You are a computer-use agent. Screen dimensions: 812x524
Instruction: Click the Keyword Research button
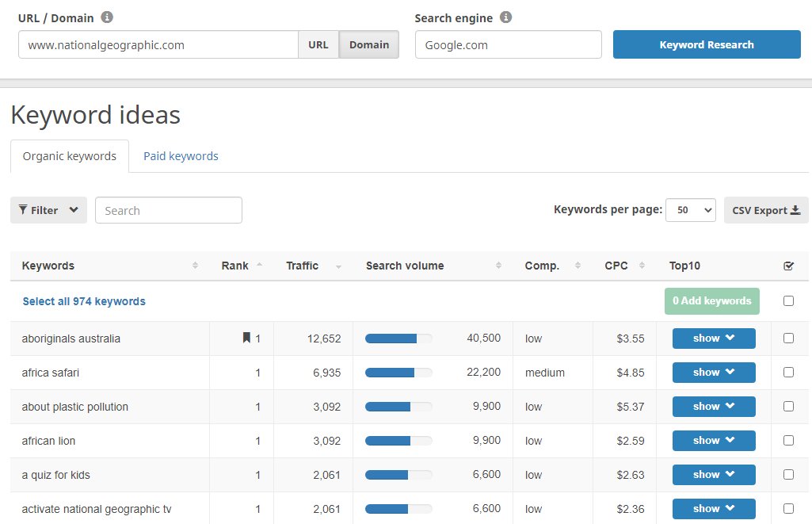click(706, 44)
